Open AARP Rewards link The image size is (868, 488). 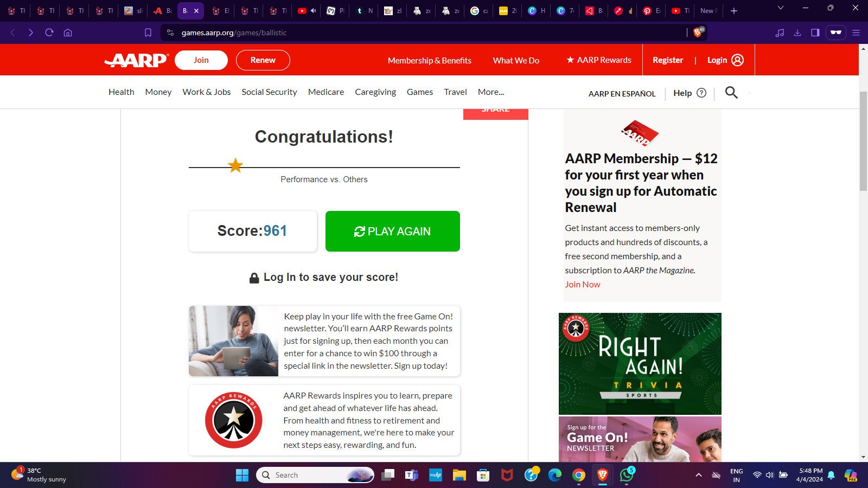pos(599,60)
